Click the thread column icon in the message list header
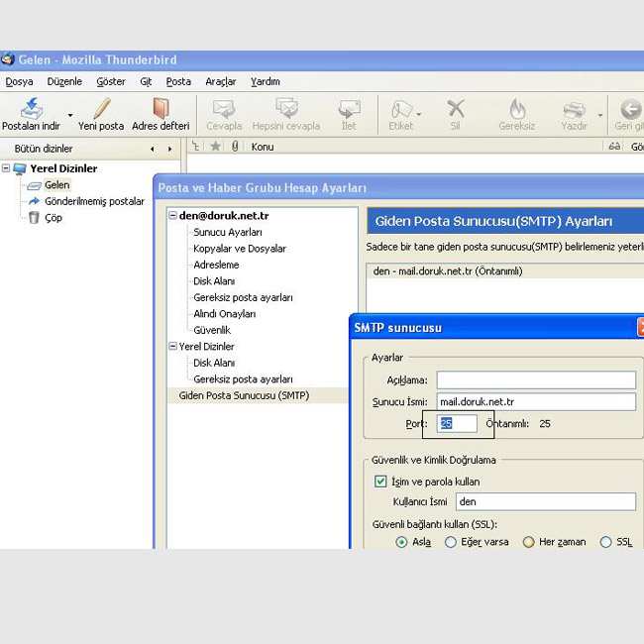This screenshot has height=644, width=644. (x=196, y=147)
